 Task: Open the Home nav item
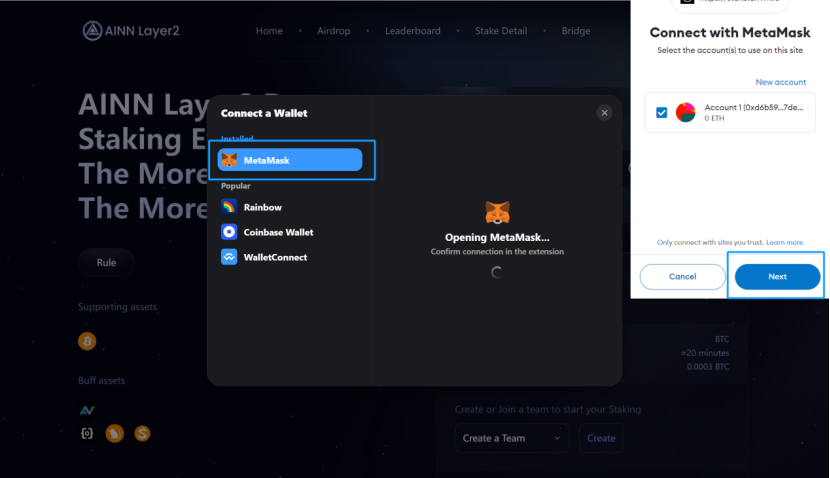tap(269, 31)
